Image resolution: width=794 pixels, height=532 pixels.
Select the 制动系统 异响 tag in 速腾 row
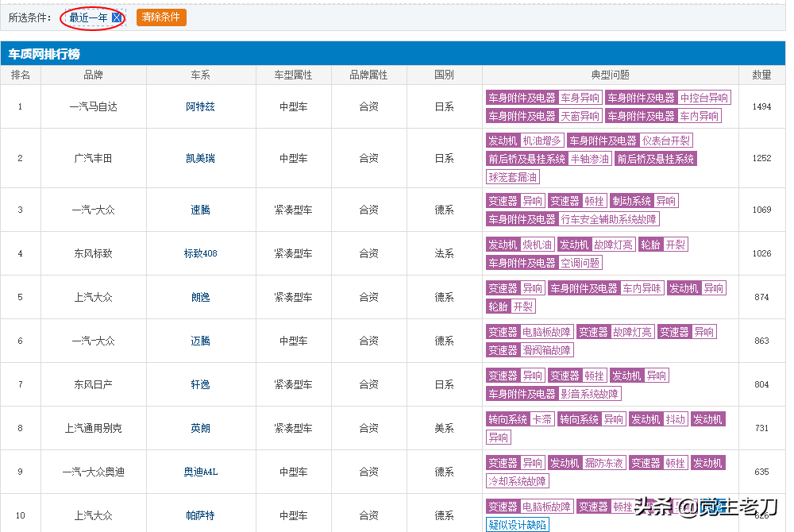pyautogui.click(x=644, y=201)
